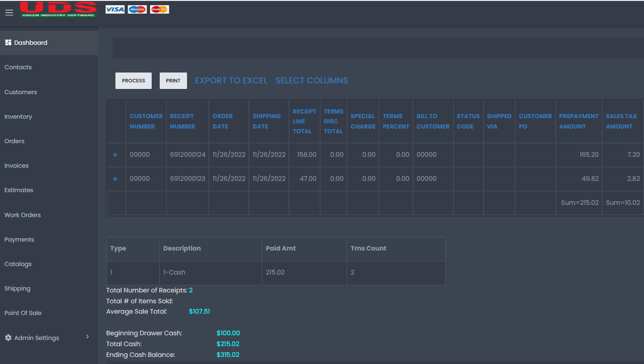Click sales tax amount 7.20
The width and height of the screenshot is (644, 364).
[623, 154]
